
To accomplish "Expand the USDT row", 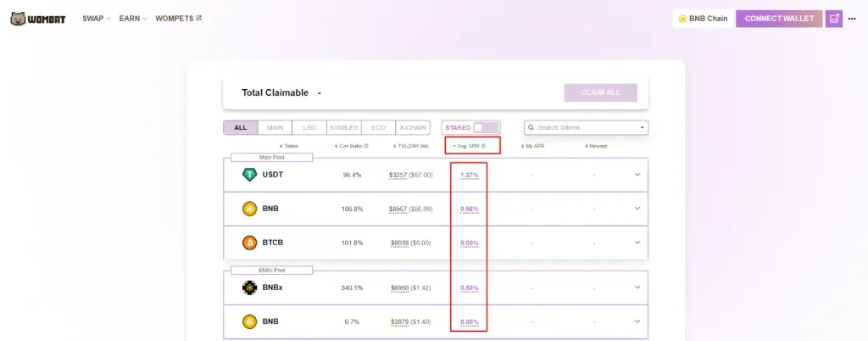I will 637,175.
